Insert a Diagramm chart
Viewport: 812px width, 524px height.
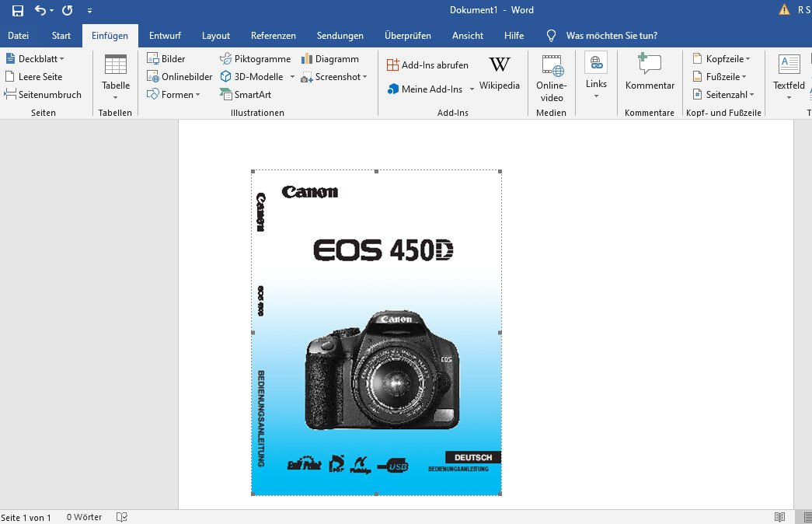[x=332, y=58]
